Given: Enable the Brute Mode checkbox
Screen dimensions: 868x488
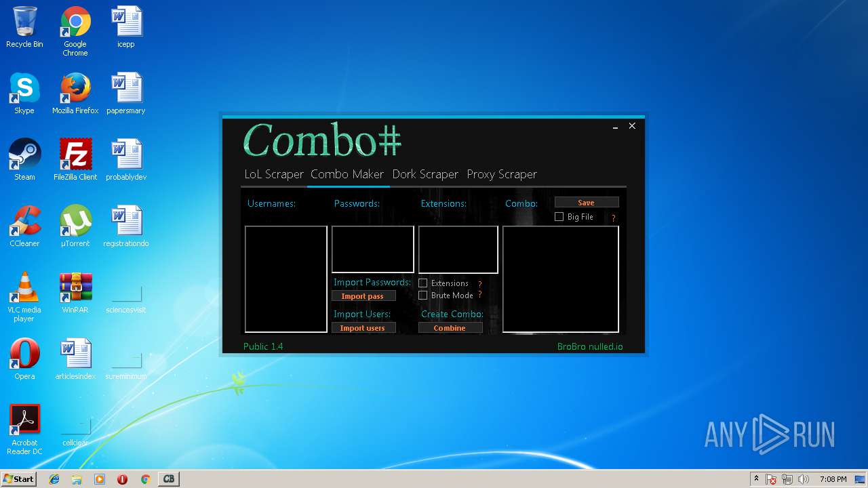Looking at the screenshot, I should tap(423, 296).
